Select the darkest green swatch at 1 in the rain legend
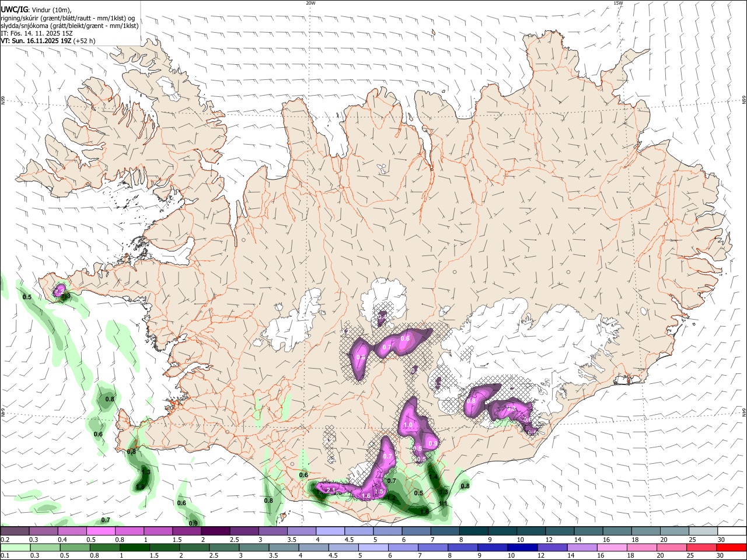Viewport: 747px width, 560px height. (x=134, y=548)
